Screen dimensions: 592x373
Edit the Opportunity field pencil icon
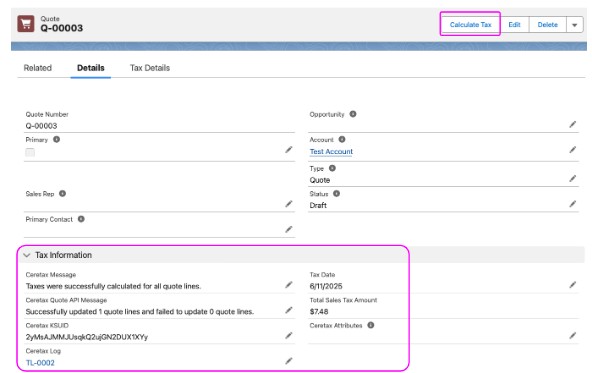tap(573, 124)
